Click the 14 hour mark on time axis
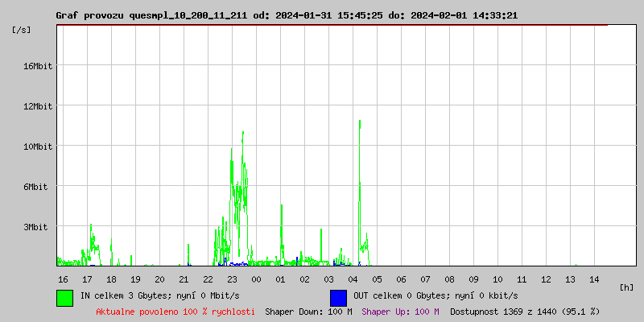The image size is (644, 322). (x=594, y=279)
